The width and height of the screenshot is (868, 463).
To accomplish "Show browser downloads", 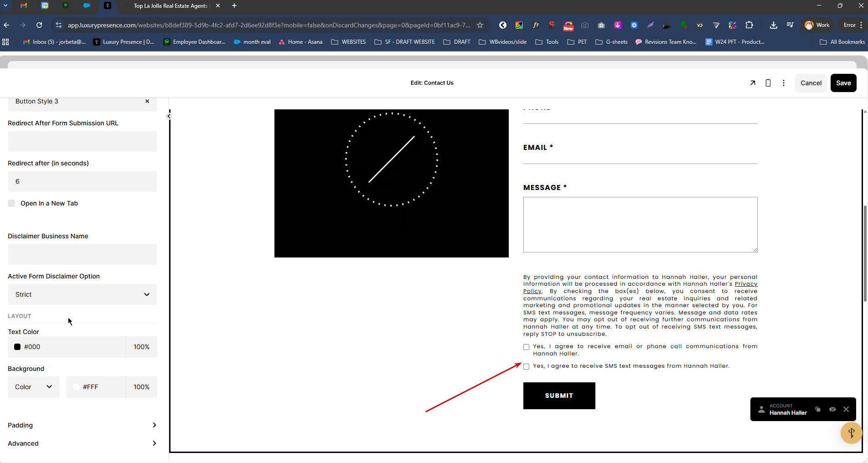I will point(774,25).
